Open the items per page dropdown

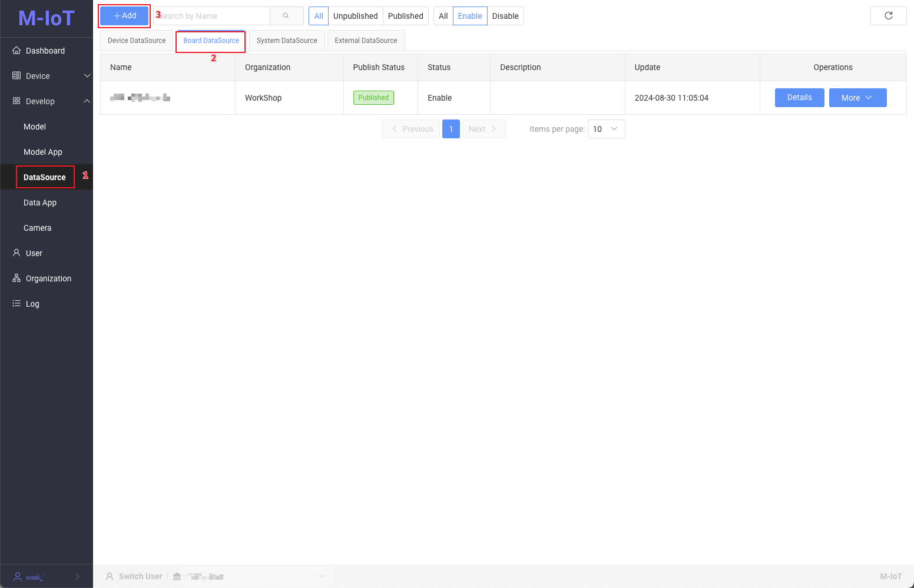606,129
